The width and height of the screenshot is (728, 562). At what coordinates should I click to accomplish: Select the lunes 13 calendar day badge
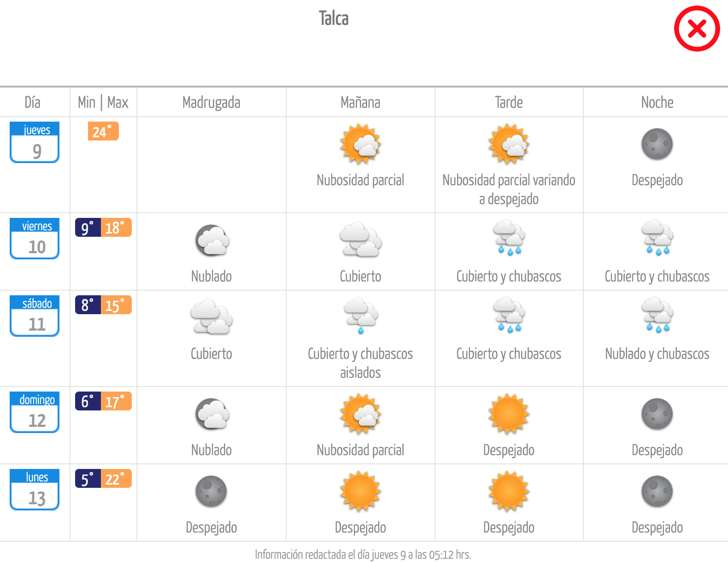35,490
